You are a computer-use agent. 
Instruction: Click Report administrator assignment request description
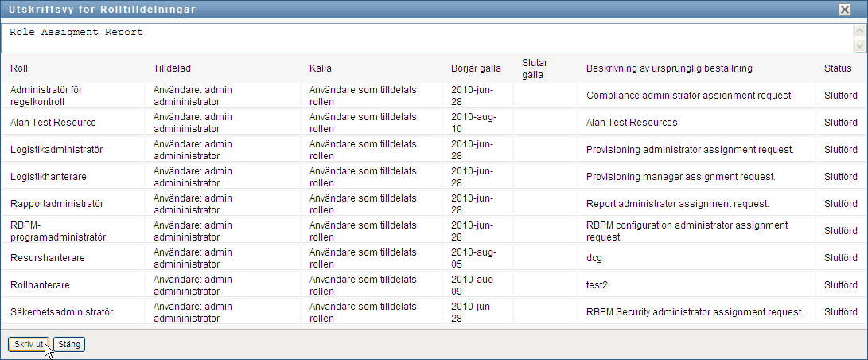(678, 204)
